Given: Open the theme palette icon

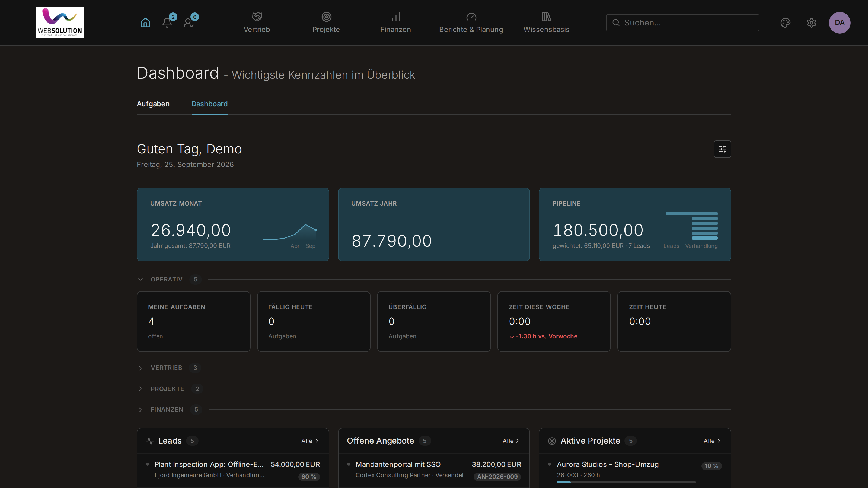Looking at the screenshot, I should tap(785, 23).
